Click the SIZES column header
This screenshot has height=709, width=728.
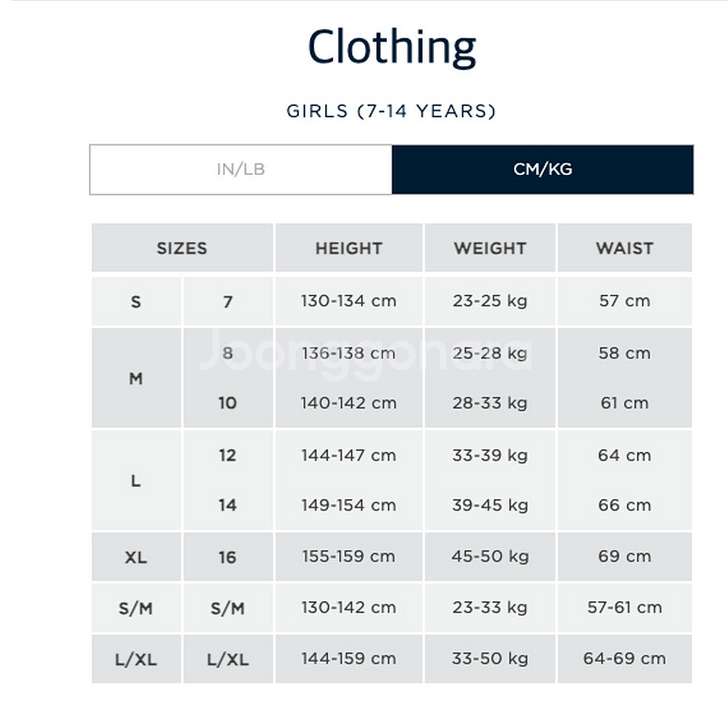182,249
